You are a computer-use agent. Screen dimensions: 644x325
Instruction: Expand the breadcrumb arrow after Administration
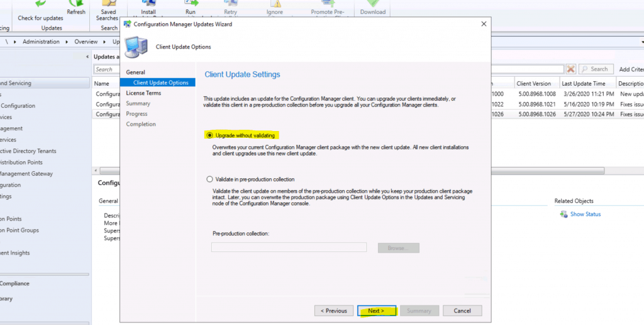click(67, 42)
